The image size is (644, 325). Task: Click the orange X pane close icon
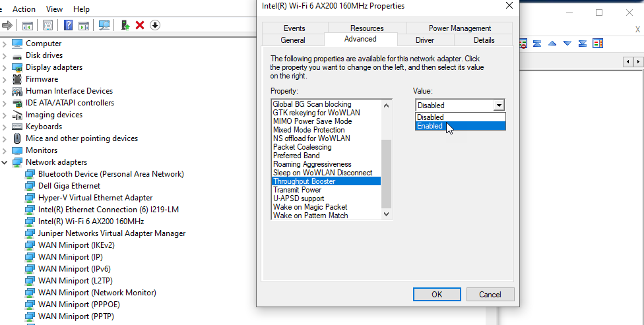pos(637,29)
